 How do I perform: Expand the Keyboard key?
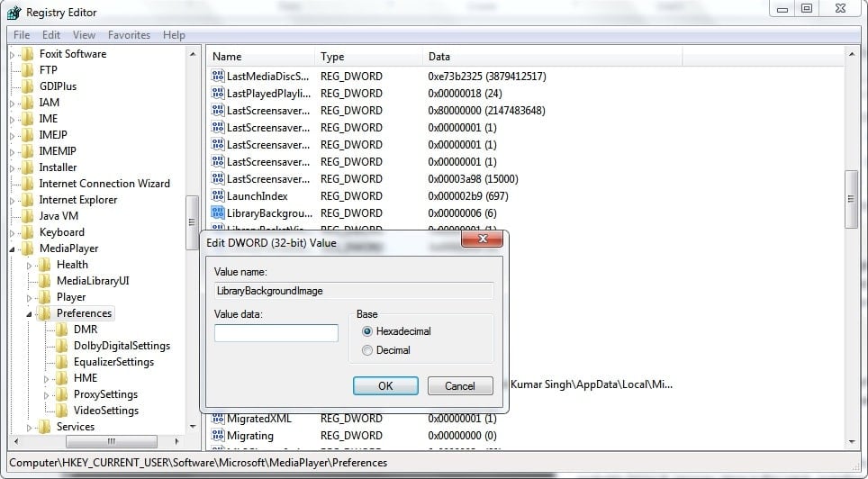point(13,233)
